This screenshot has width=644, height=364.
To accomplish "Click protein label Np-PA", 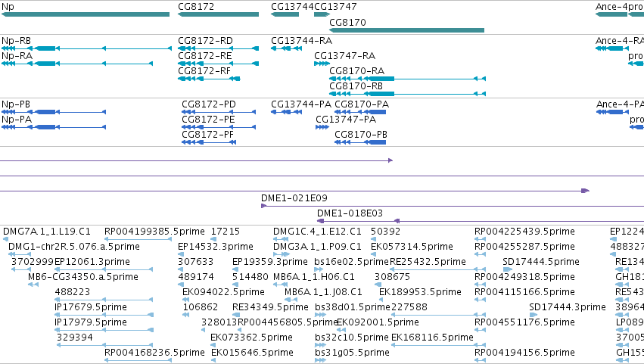I will (x=17, y=120).
